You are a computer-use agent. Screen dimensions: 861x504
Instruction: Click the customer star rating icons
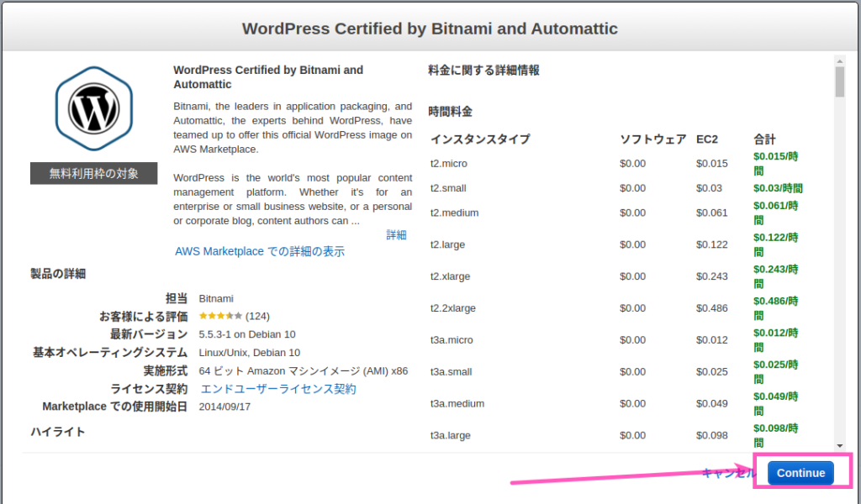220,316
